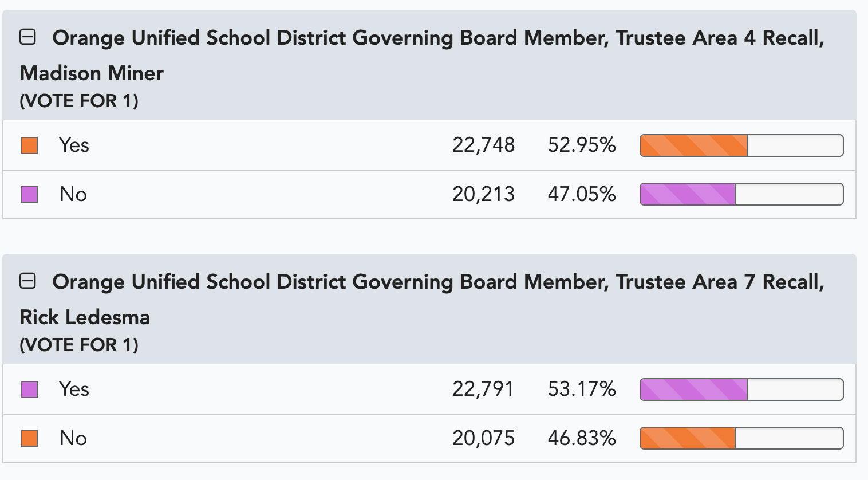Select the Rick Ledesma recall contest title

(422, 299)
